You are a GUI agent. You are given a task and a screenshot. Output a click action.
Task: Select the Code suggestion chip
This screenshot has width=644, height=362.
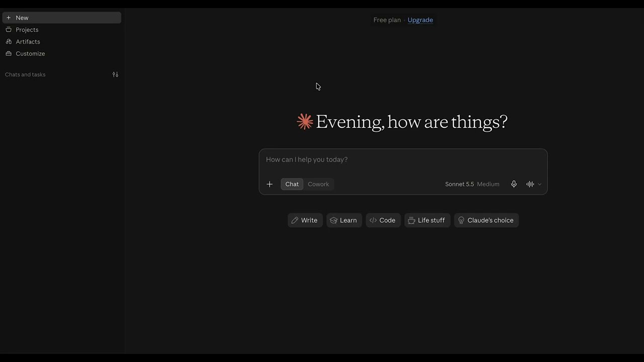pyautogui.click(x=383, y=220)
